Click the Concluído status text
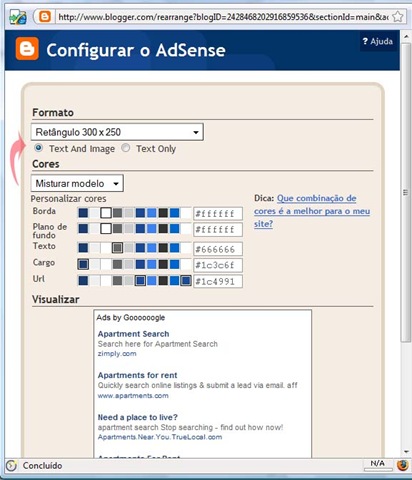 pos(42,465)
